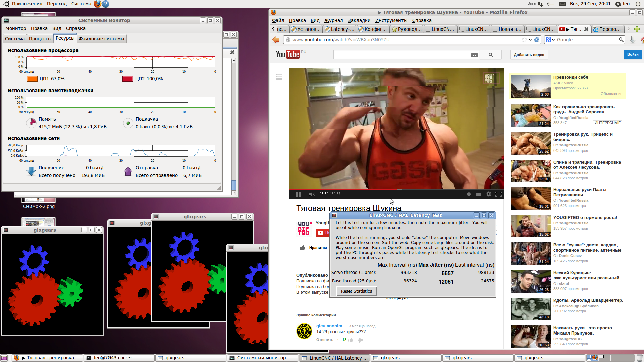The width and height of the screenshot is (644, 362).
Task: Switch to the Процессы tab
Action: point(40,39)
